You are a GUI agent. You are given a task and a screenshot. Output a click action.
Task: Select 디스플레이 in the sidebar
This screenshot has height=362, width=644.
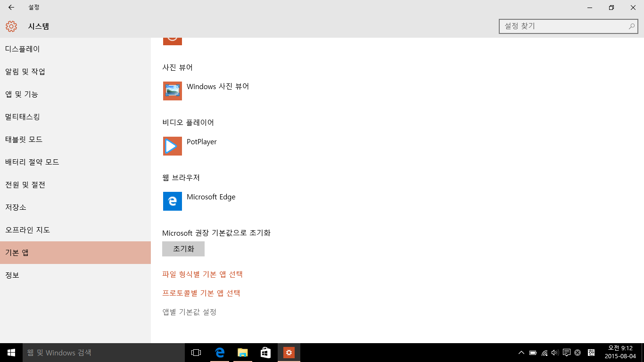(23, 49)
